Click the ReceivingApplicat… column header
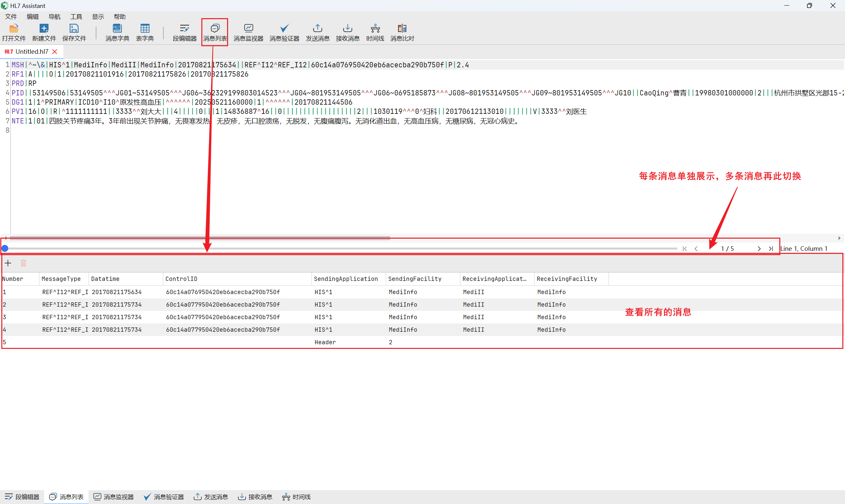This screenshot has height=504, width=845. click(497, 279)
